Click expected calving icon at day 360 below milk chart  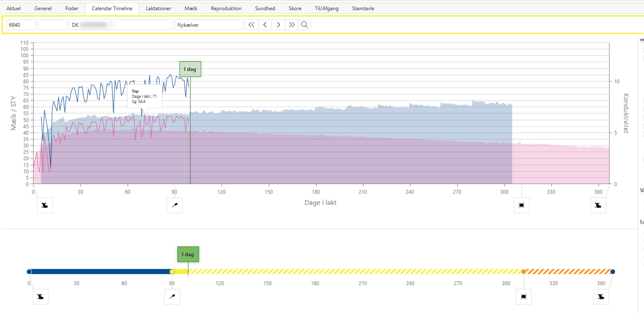coord(598,206)
